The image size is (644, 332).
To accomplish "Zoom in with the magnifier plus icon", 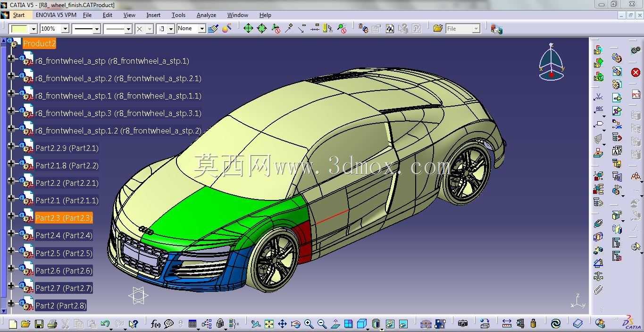I will pyautogui.click(x=309, y=324).
